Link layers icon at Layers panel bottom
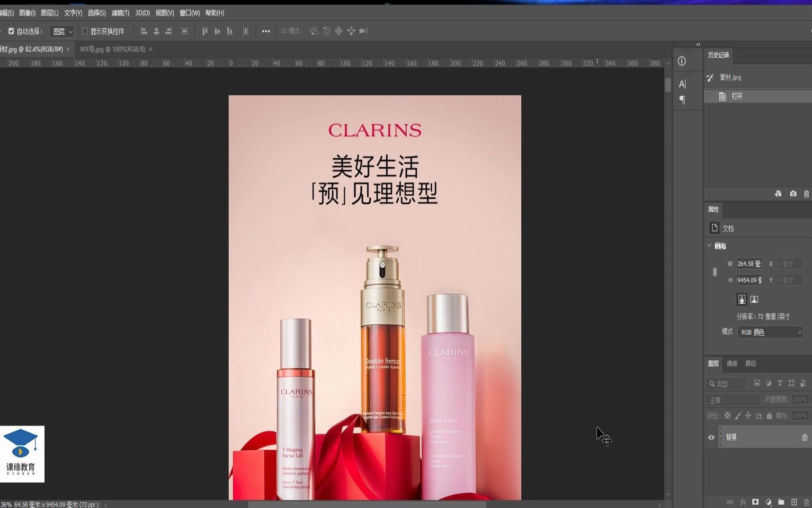Image resolution: width=812 pixels, height=508 pixels. 730,502
